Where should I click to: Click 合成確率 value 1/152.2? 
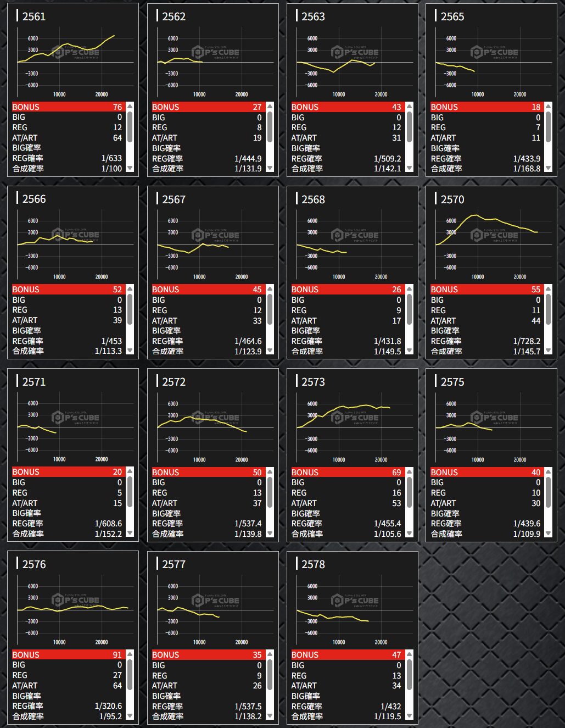[108, 534]
